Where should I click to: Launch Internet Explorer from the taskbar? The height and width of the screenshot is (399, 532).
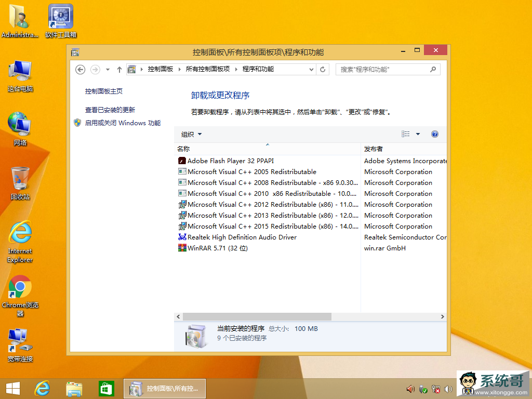click(43, 389)
